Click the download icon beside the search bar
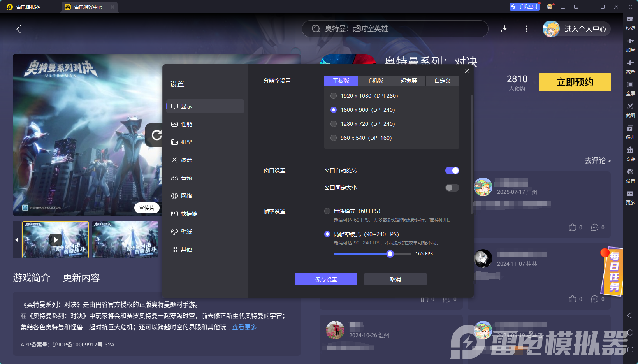 coord(505,29)
